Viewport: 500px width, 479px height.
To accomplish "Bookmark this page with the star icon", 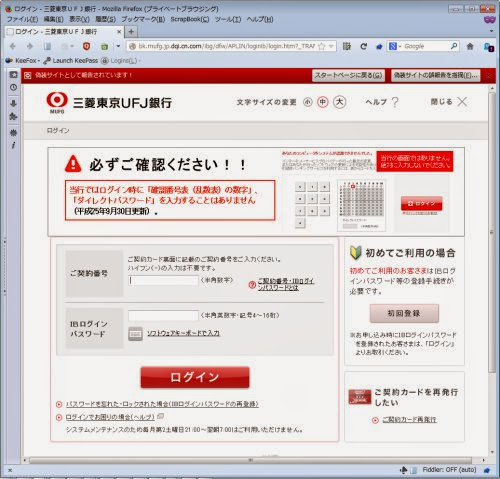I will 322,46.
